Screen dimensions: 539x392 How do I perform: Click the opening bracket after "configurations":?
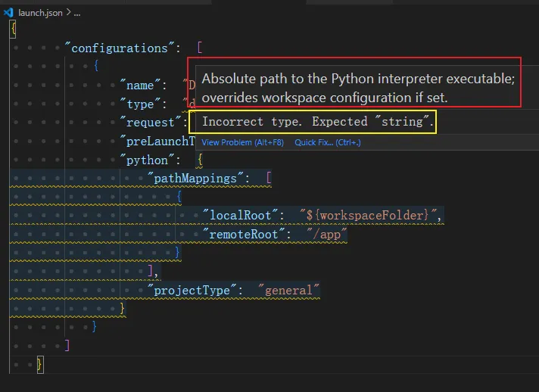[200, 48]
